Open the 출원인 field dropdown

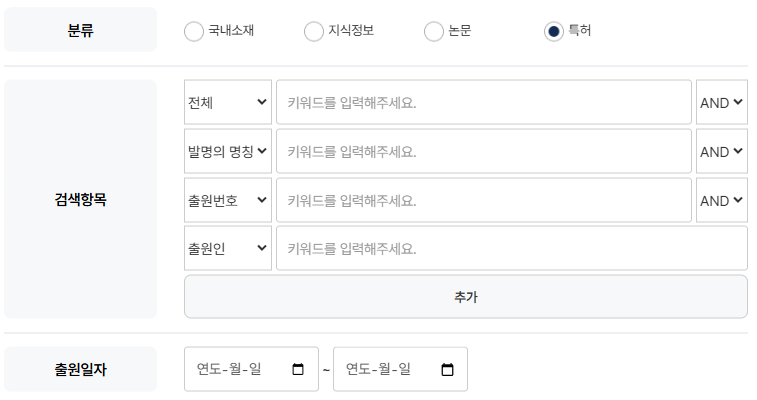click(x=228, y=248)
